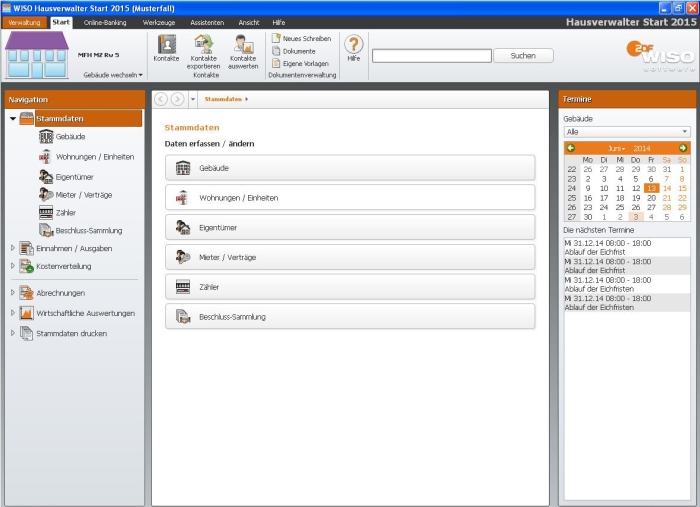Viewport: 700px width, 507px height.
Task: Click the Wohnungen / Einheiten button
Action: pos(350,198)
